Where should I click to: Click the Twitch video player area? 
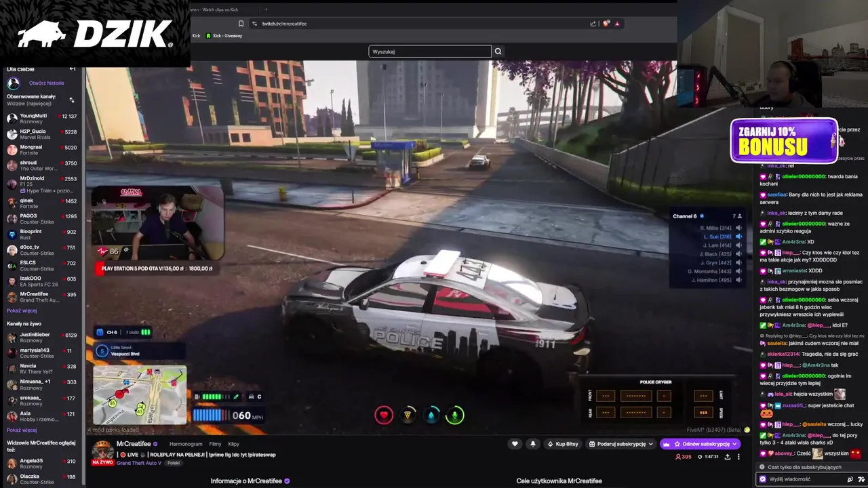[420, 247]
